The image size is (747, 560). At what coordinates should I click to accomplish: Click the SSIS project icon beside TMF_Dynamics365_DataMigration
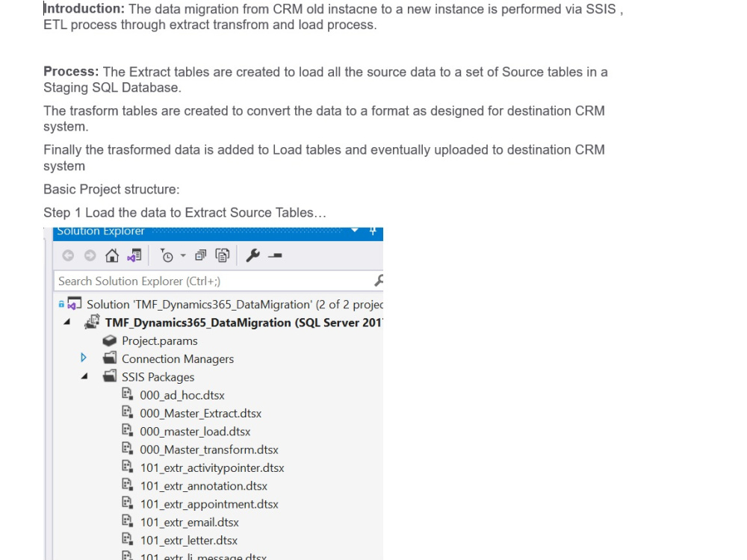tap(92, 322)
